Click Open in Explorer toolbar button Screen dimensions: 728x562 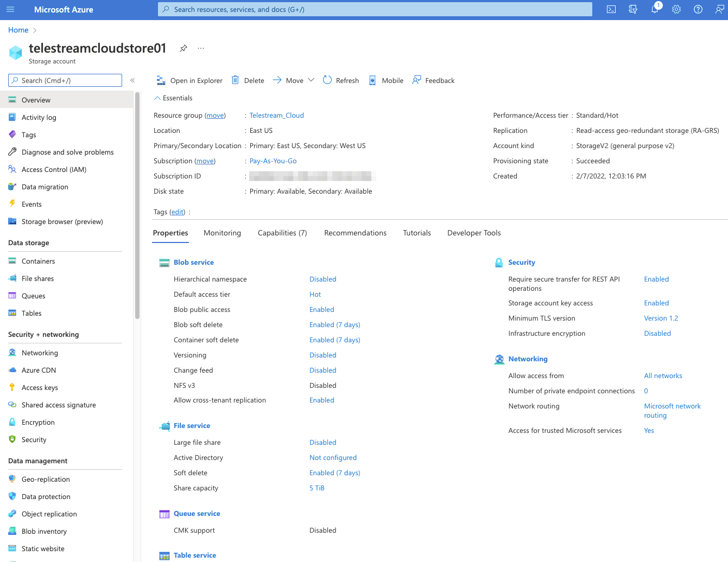click(x=189, y=80)
